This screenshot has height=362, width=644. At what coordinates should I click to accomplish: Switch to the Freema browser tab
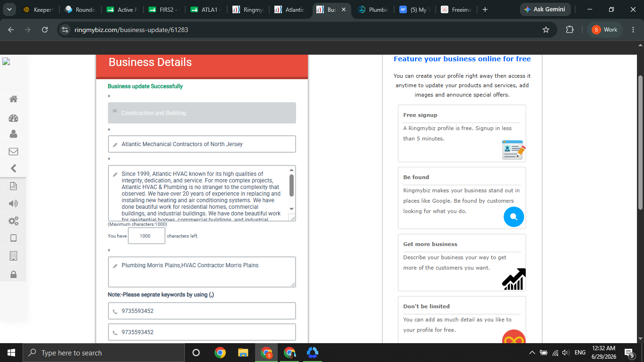[456, 9]
